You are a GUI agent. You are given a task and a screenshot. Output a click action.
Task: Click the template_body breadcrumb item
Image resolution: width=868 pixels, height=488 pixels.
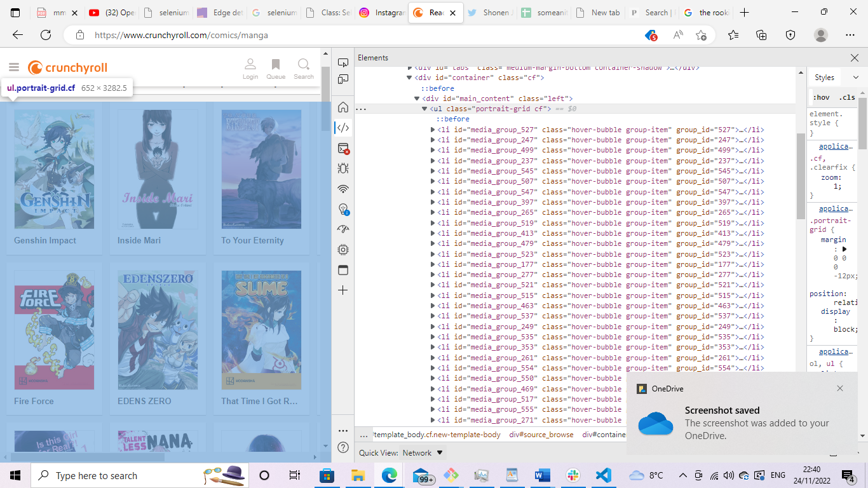click(437, 435)
